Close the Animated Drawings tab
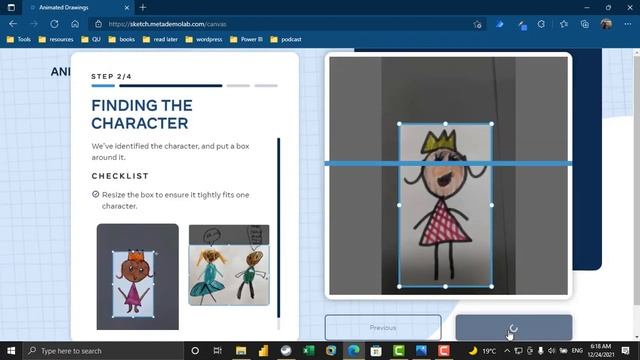 pos(127,7)
